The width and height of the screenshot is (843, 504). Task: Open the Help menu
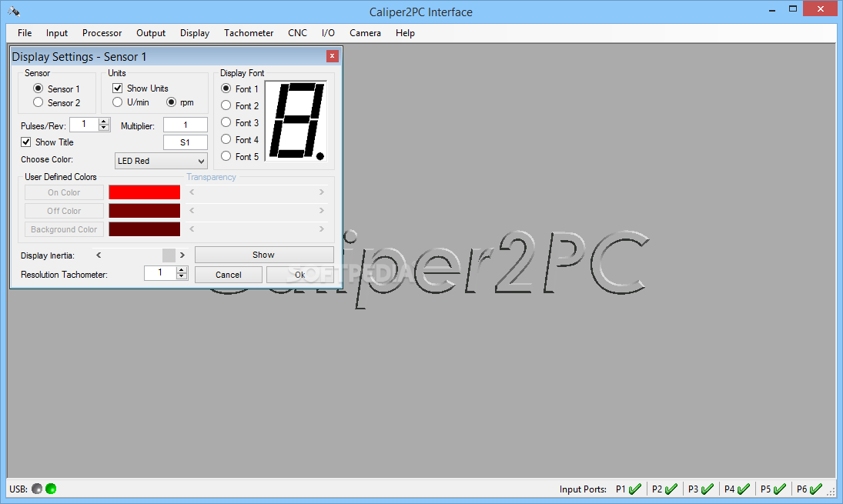tap(405, 33)
